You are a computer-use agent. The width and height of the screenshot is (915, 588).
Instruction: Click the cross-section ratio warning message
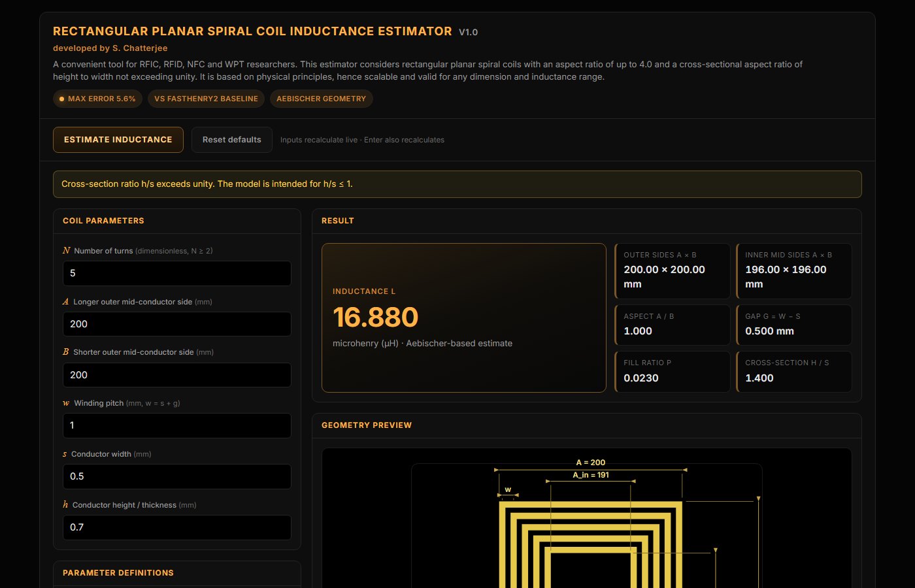[457, 184]
